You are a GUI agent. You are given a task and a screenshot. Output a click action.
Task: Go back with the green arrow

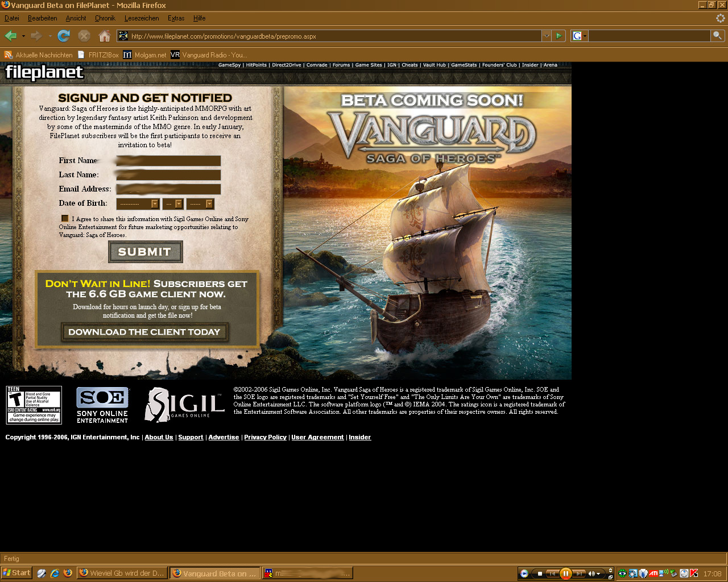pyautogui.click(x=10, y=36)
